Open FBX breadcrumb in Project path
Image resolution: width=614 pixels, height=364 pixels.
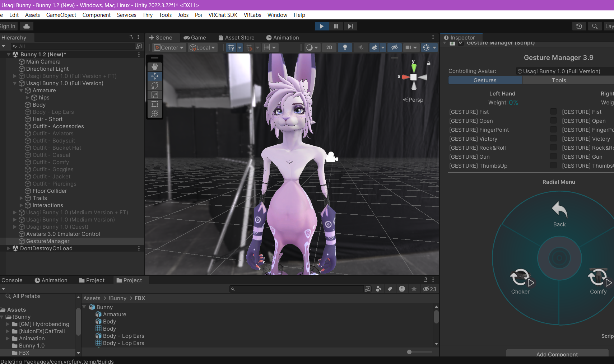coord(140,298)
